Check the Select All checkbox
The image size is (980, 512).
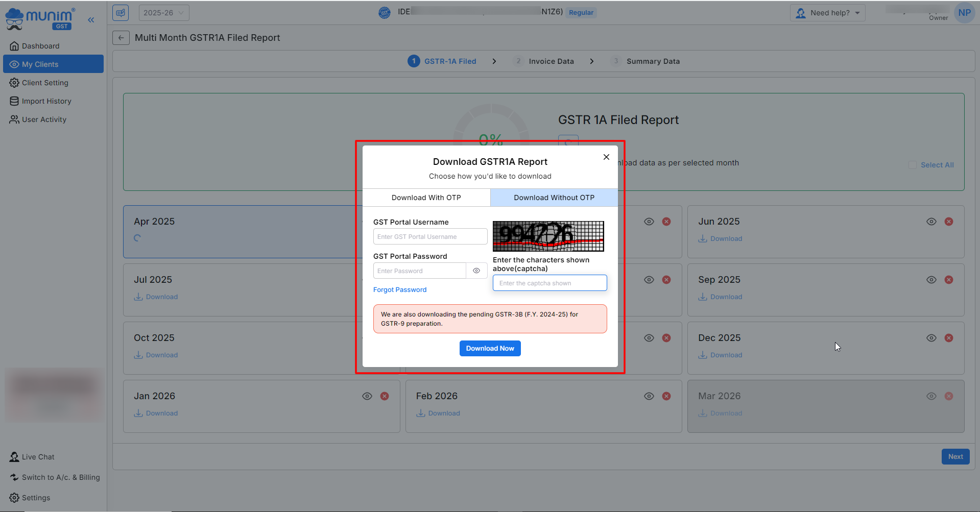click(912, 165)
